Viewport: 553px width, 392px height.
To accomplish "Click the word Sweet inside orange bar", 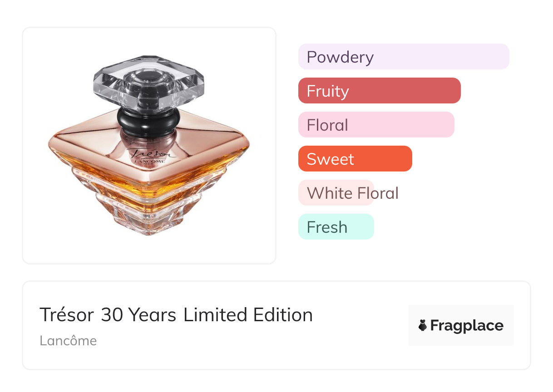I will [330, 159].
